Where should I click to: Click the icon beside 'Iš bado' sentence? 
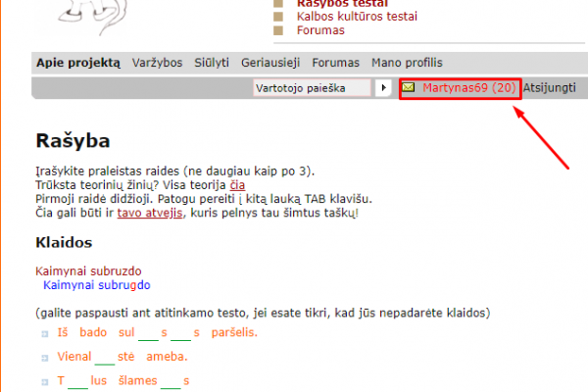pos(45,334)
